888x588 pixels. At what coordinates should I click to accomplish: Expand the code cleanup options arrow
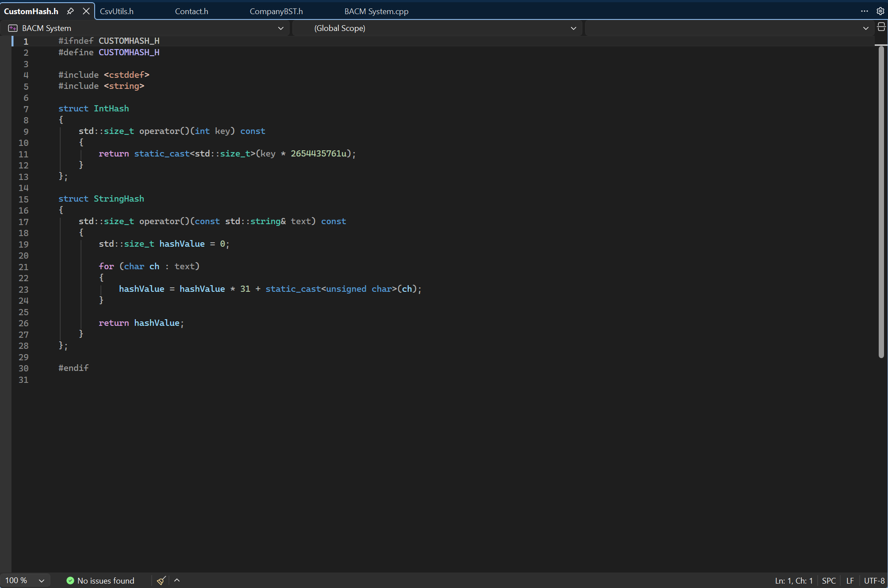point(177,580)
